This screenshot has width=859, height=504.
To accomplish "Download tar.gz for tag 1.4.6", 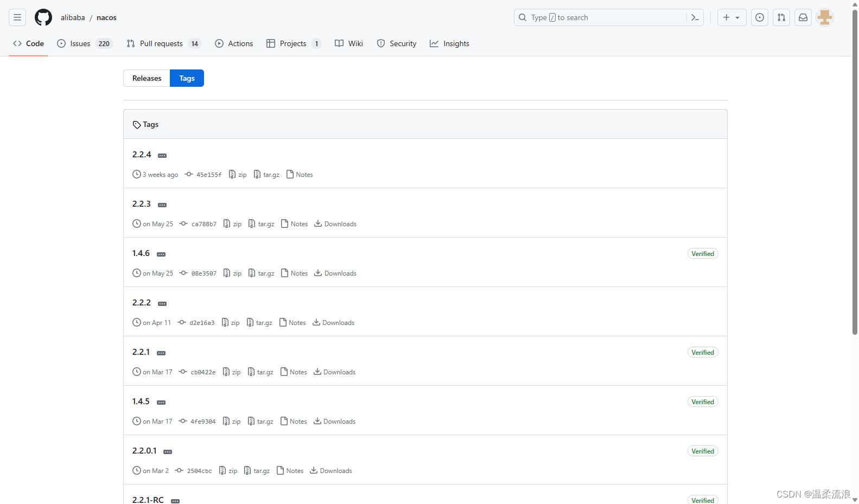I will coord(261,273).
